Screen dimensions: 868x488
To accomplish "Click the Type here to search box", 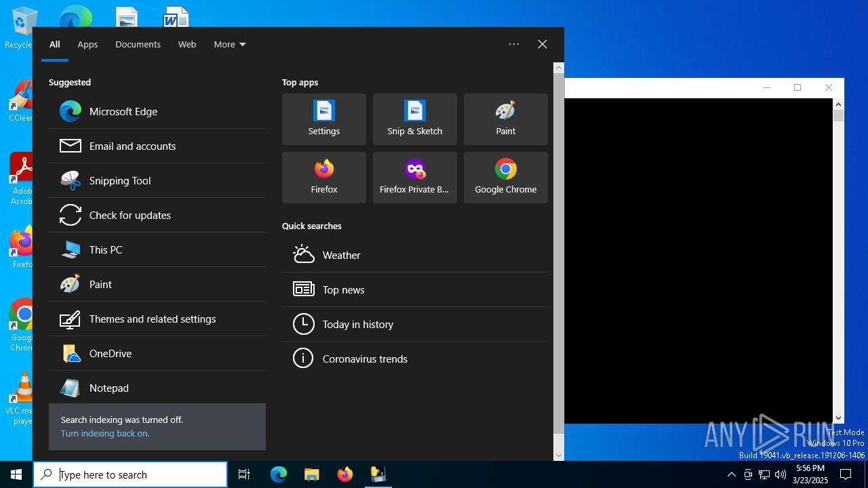I will tap(130, 474).
